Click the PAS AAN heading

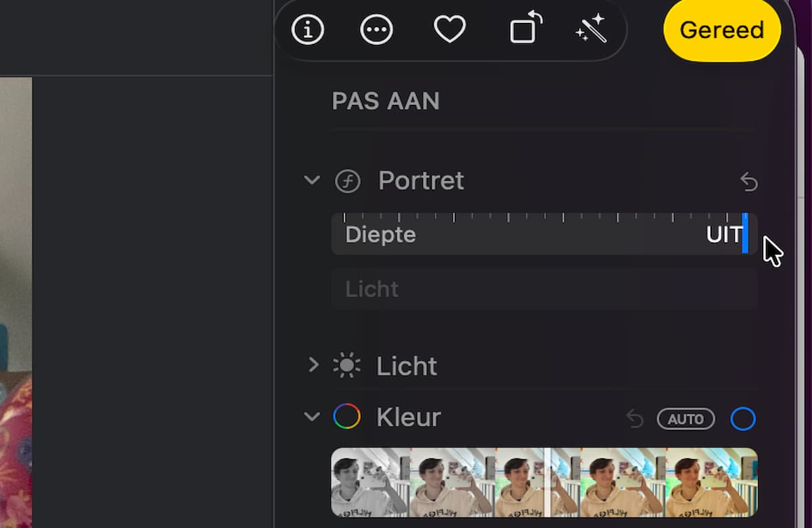coord(386,102)
